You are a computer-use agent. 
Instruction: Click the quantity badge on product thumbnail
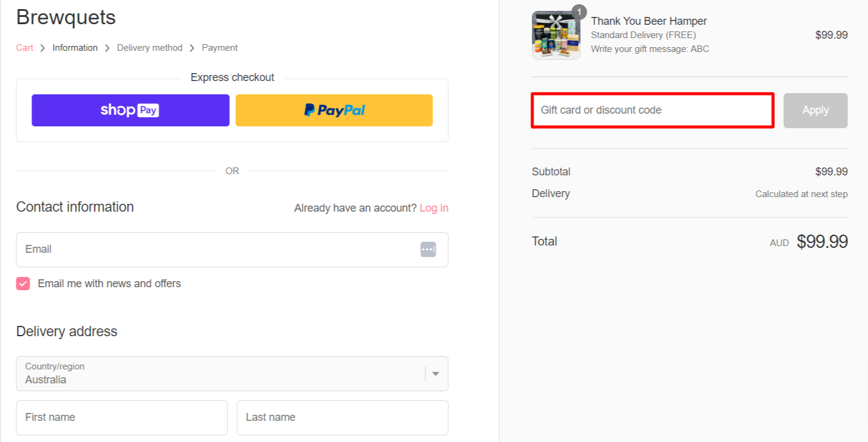pyautogui.click(x=579, y=12)
